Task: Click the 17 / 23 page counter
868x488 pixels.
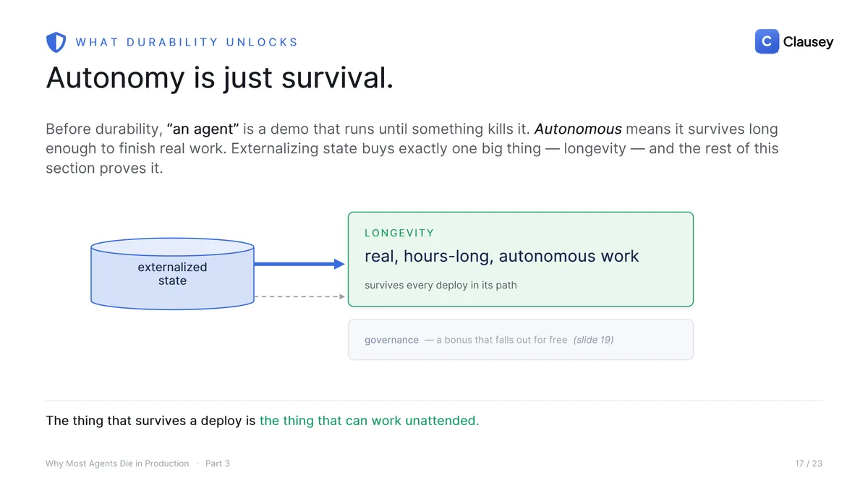Action: tap(809, 463)
